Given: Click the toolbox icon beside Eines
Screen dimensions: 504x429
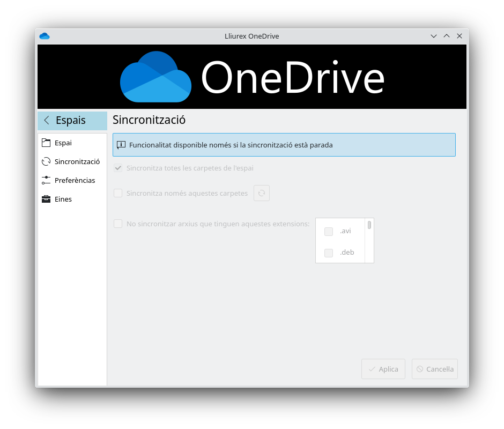Looking at the screenshot, I should coord(46,199).
